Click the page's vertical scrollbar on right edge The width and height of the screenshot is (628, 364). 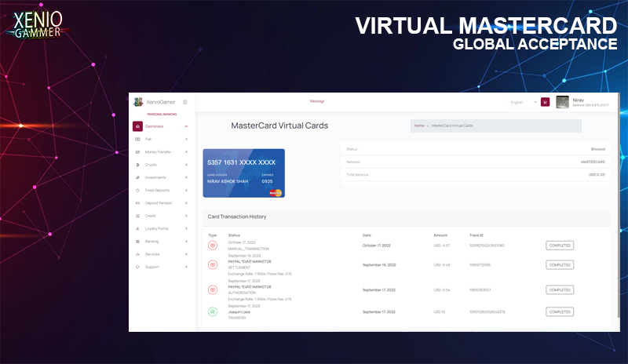pos(619,206)
